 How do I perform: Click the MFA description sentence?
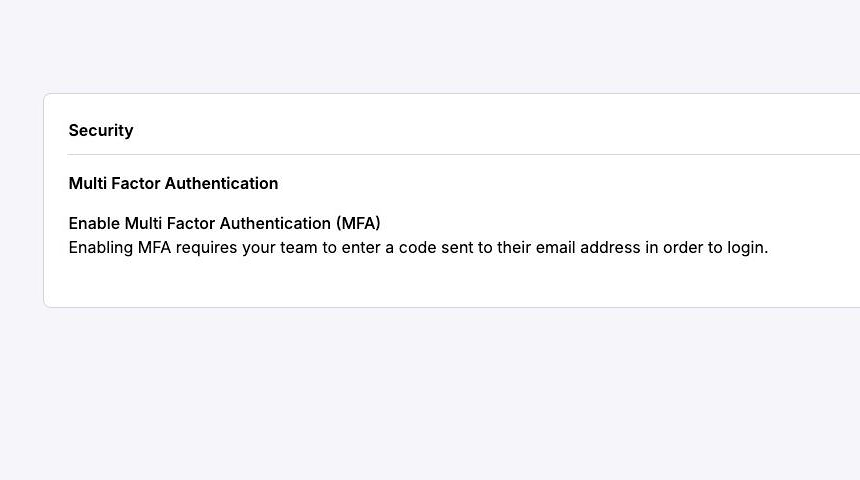pos(418,248)
